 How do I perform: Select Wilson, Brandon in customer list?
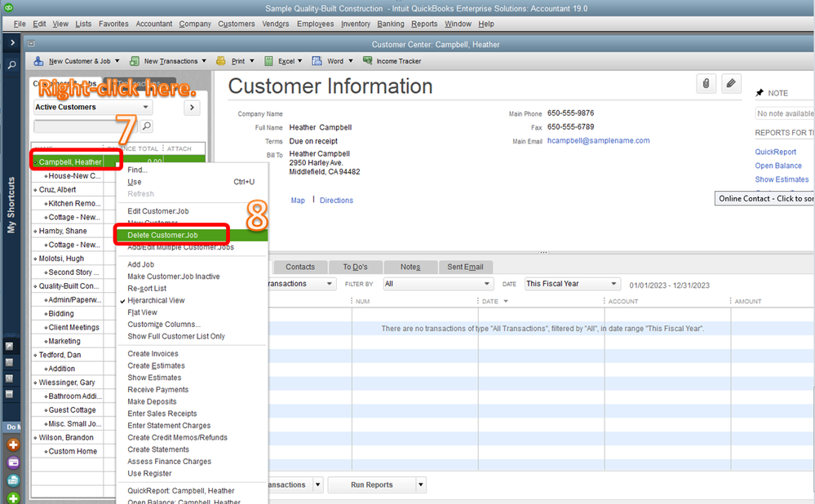[66, 437]
